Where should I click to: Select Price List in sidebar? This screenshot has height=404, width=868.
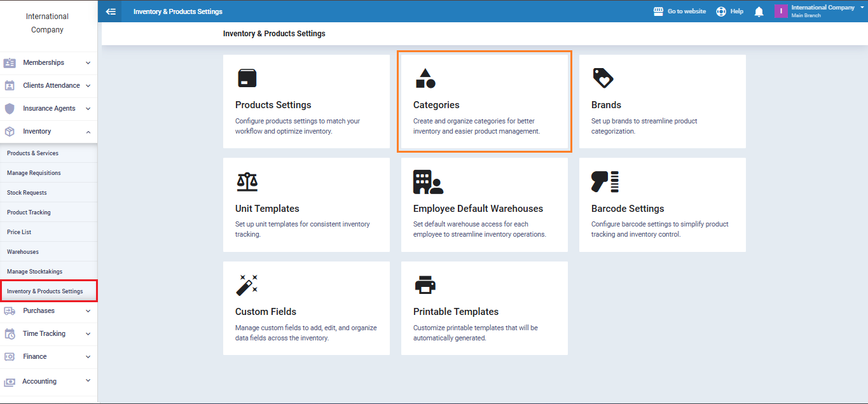click(19, 232)
